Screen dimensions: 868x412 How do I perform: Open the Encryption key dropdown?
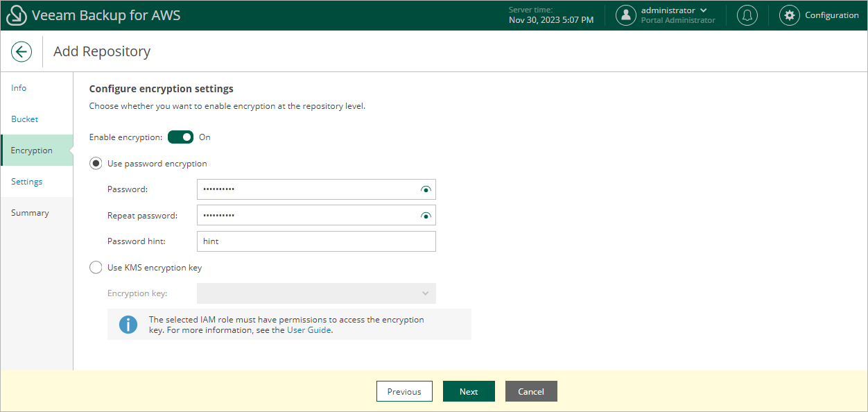click(316, 293)
